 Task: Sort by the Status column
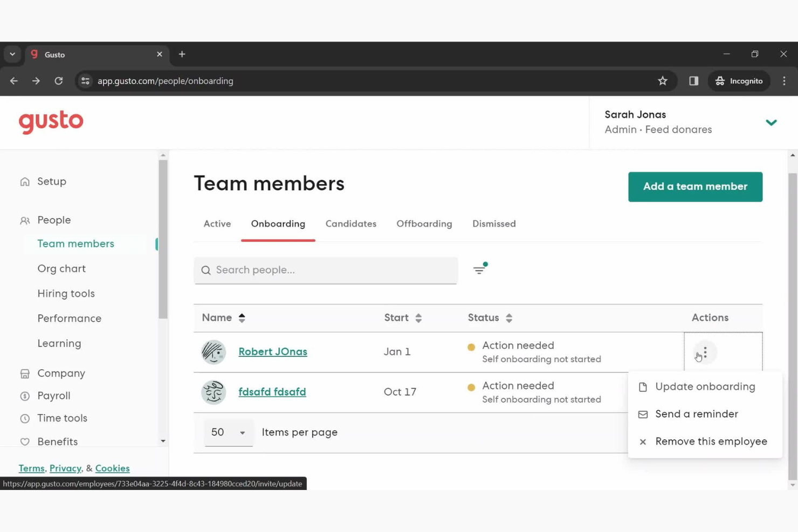508,317
